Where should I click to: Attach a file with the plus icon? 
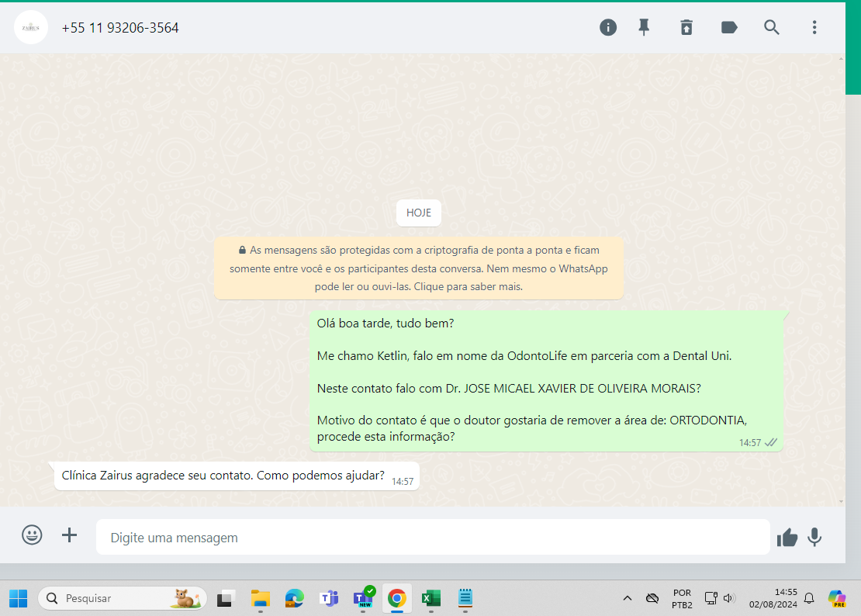click(x=69, y=535)
